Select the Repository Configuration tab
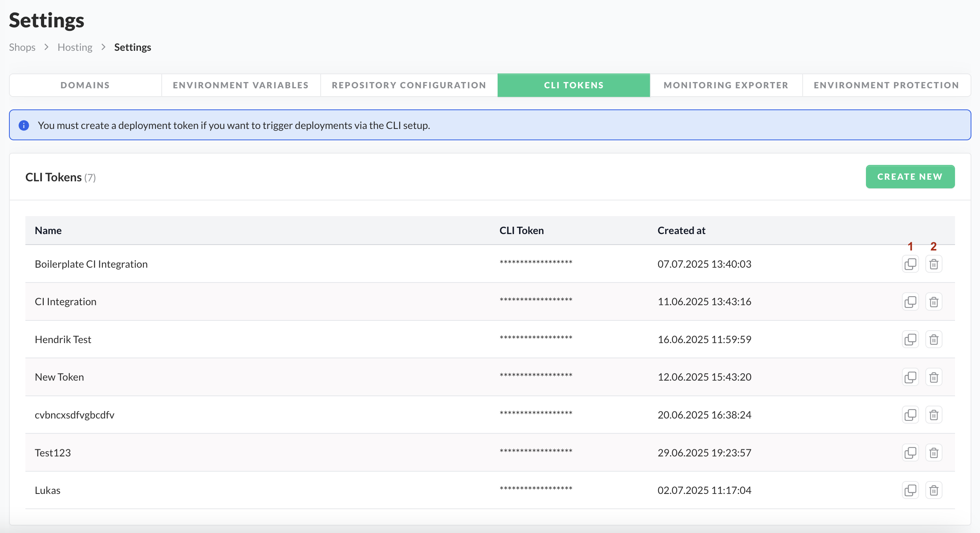This screenshot has height=533, width=980. (x=409, y=85)
